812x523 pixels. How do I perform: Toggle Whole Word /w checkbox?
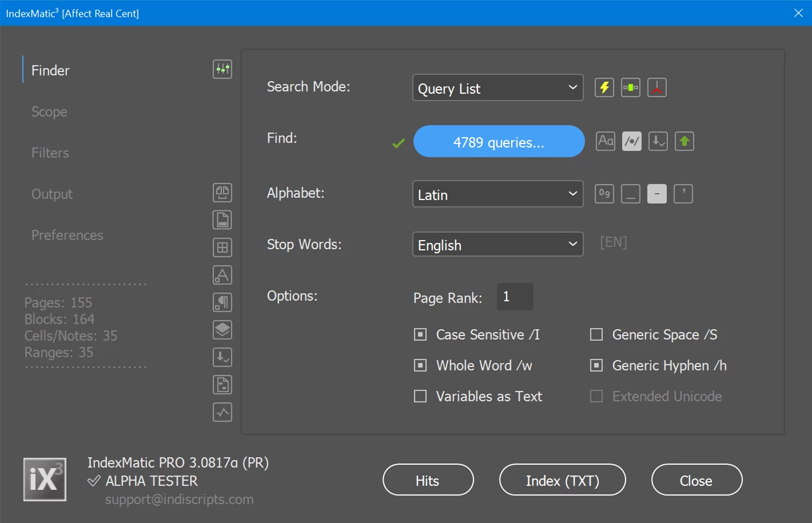[x=420, y=365]
